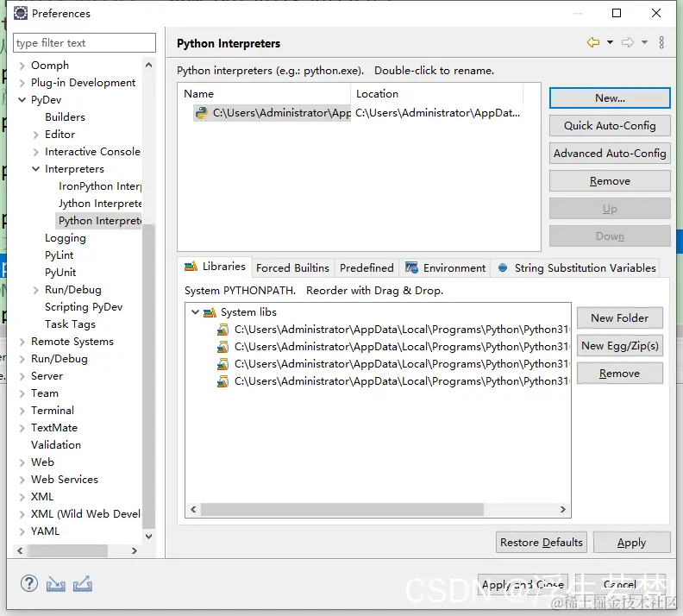Collapse the Interpreters tree node

(x=35, y=169)
